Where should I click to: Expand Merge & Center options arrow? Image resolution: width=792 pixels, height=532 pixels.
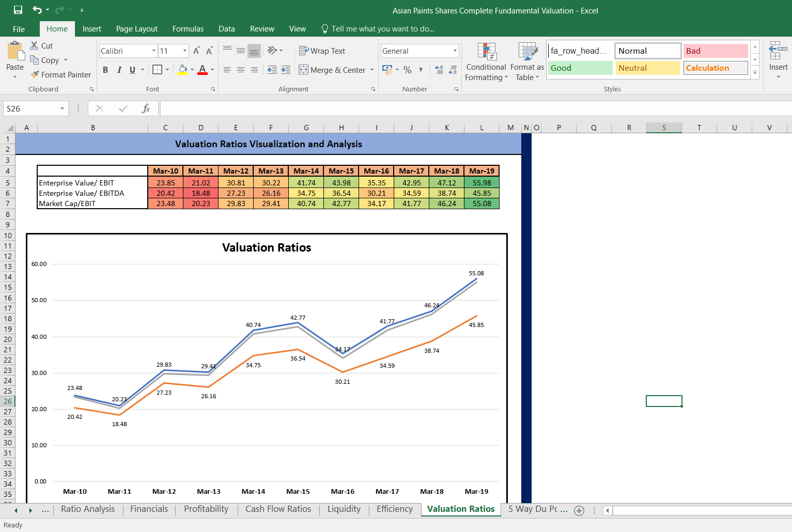372,70
